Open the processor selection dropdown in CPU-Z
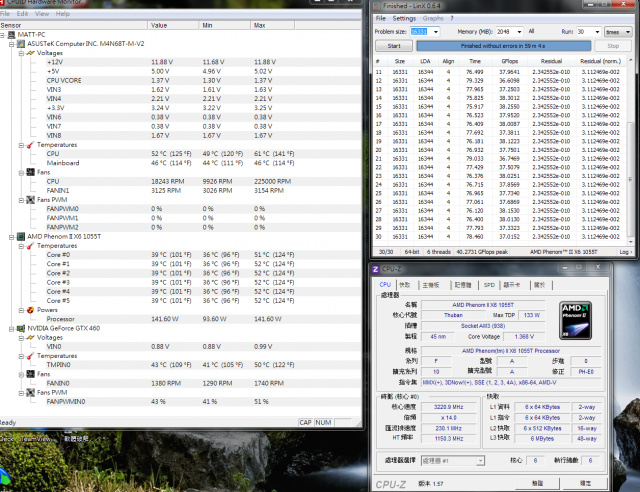 pos(480,461)
